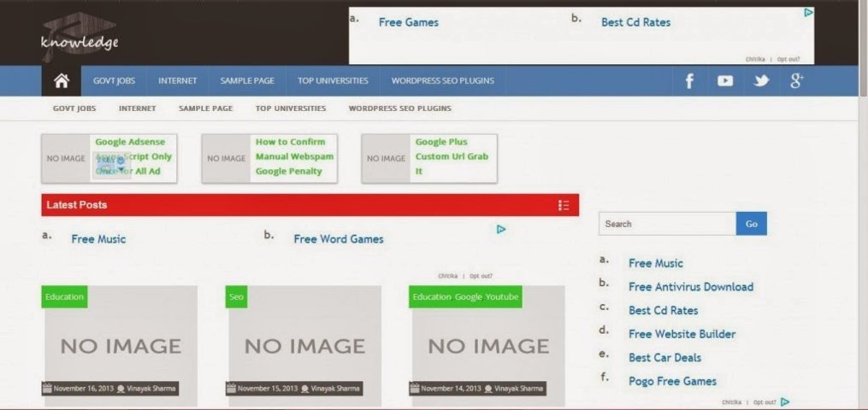
Task: Open the Facebook social icon
Action: [x=689, y=81]
